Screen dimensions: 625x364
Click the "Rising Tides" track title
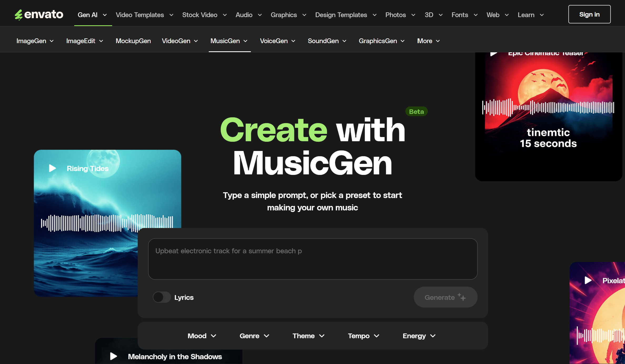pyautogui.click(x=88, y=168)
